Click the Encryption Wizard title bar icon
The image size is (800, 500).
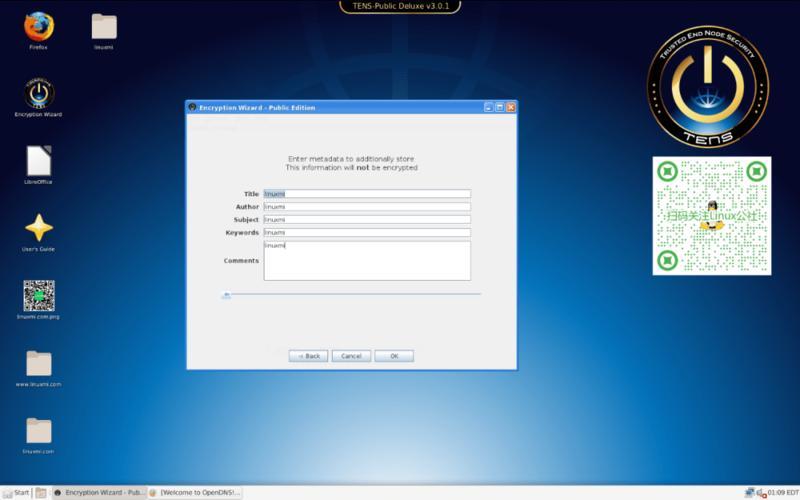(192, 107)
